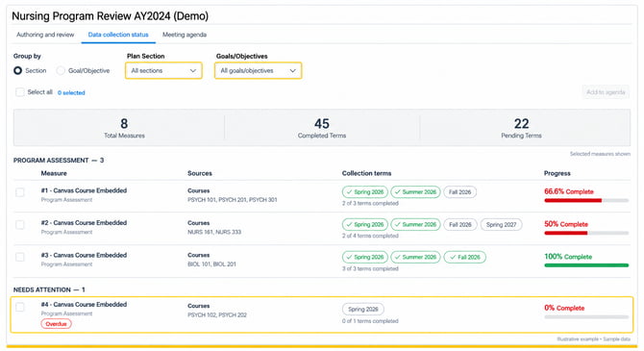The image size is (644, 351).
Task: Click the Fall 2026 completed chip for measure #3
Action: pyautogui.click(x=465, y=258)
